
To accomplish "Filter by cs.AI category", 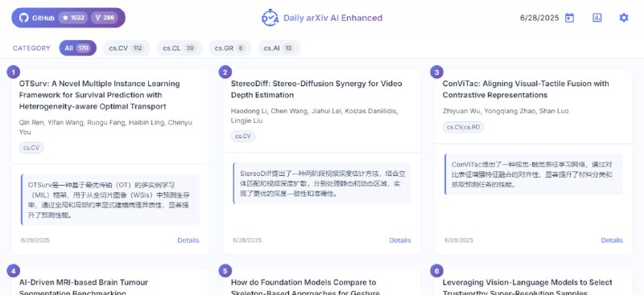I will pos(279,48).
